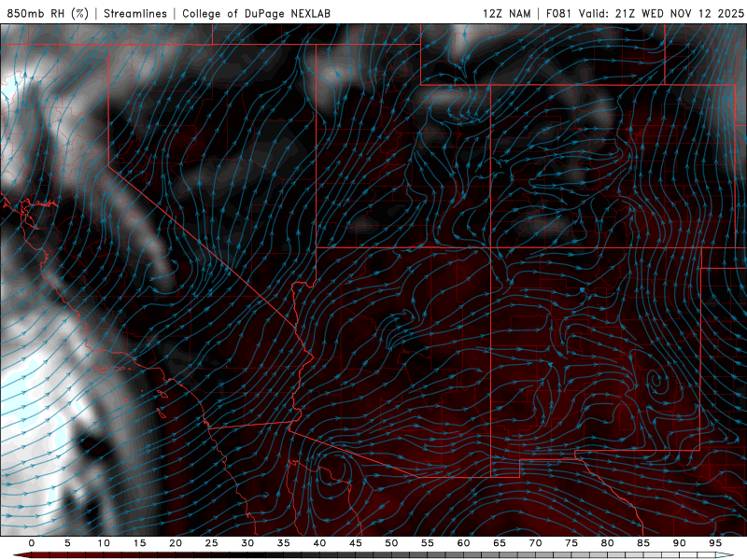Select the "40" label on the color scale
This screenshot has height=560, width=747.
319,543
